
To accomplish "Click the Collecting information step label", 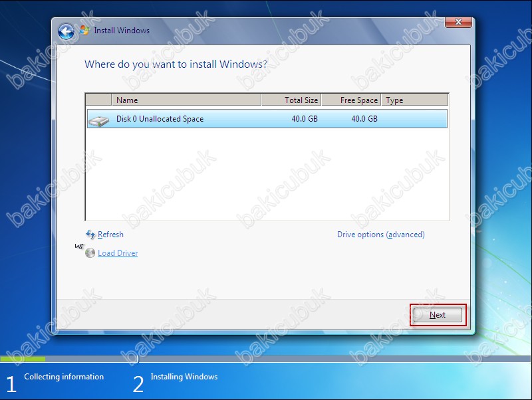I will click(x=64, y=377).
